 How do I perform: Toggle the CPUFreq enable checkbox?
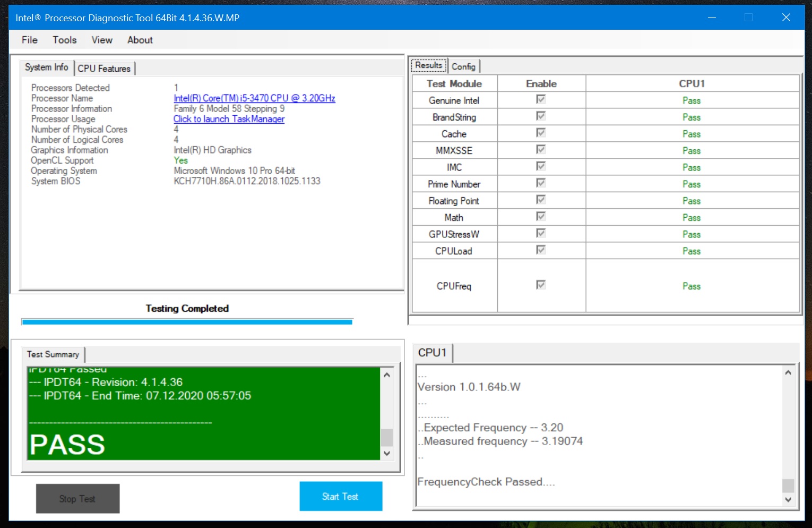(x=541, y=285)
